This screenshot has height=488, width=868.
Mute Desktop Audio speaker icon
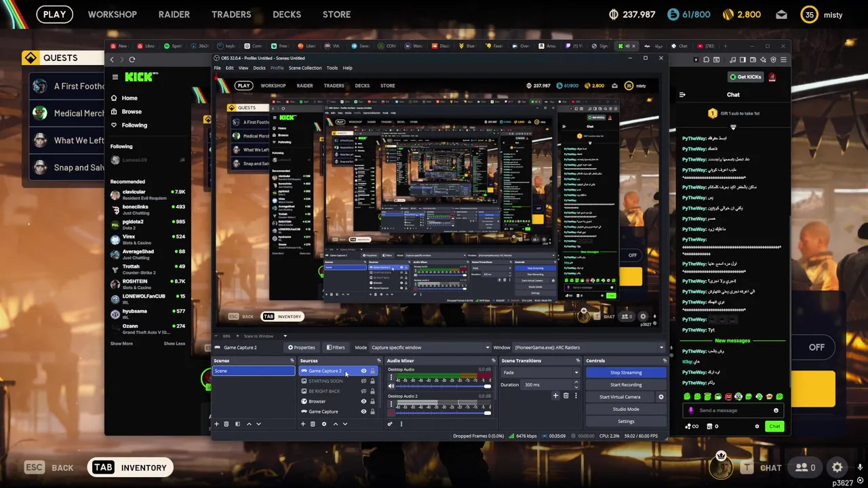pyautogui.click(x=391, y=386)
